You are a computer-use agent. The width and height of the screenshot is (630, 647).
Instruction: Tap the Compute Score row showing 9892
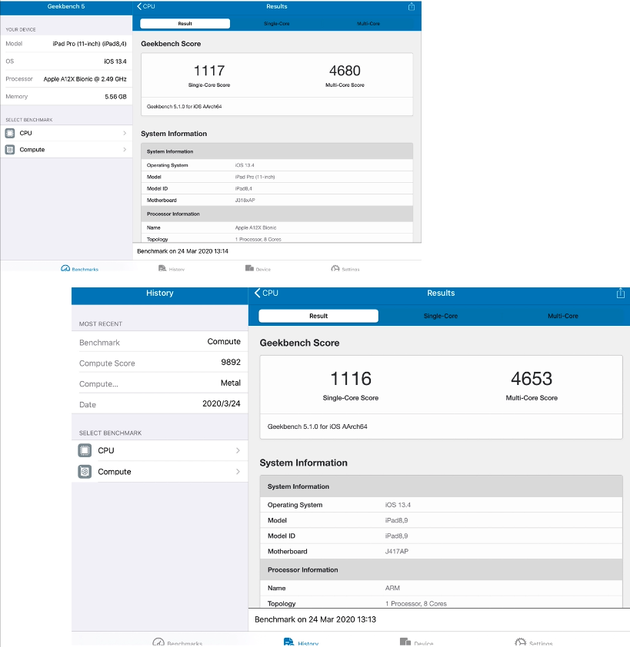click(160, 364)
